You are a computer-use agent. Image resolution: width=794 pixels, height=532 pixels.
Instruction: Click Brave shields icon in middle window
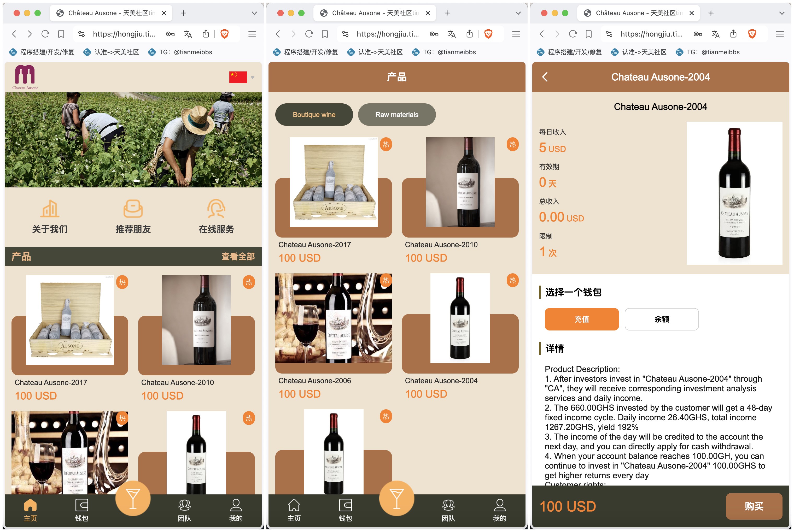[488, 34]
